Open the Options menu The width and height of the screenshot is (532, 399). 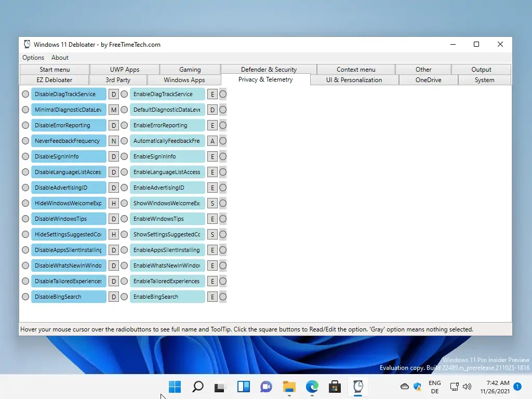(33, 58)
